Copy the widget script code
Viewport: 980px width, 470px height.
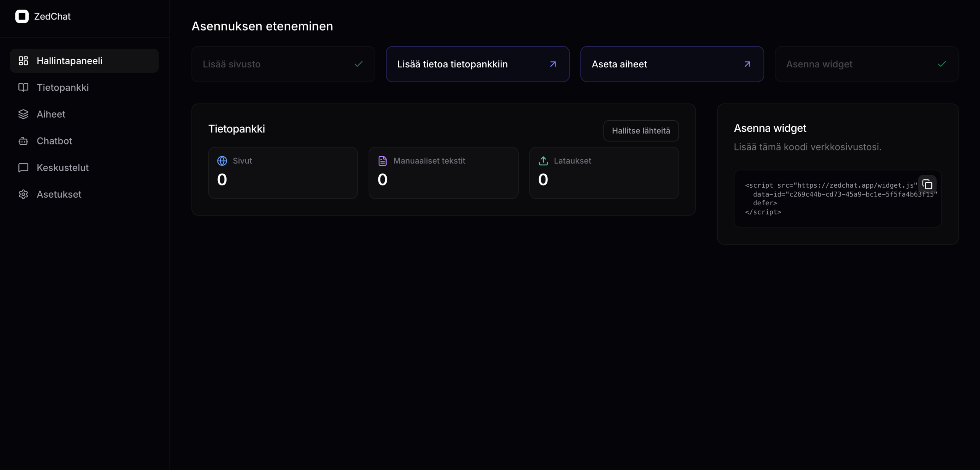coord(927,185)
